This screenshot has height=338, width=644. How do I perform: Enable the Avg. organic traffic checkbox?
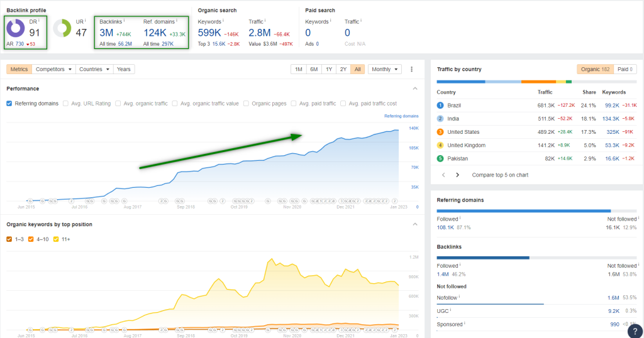pos(119,104)
